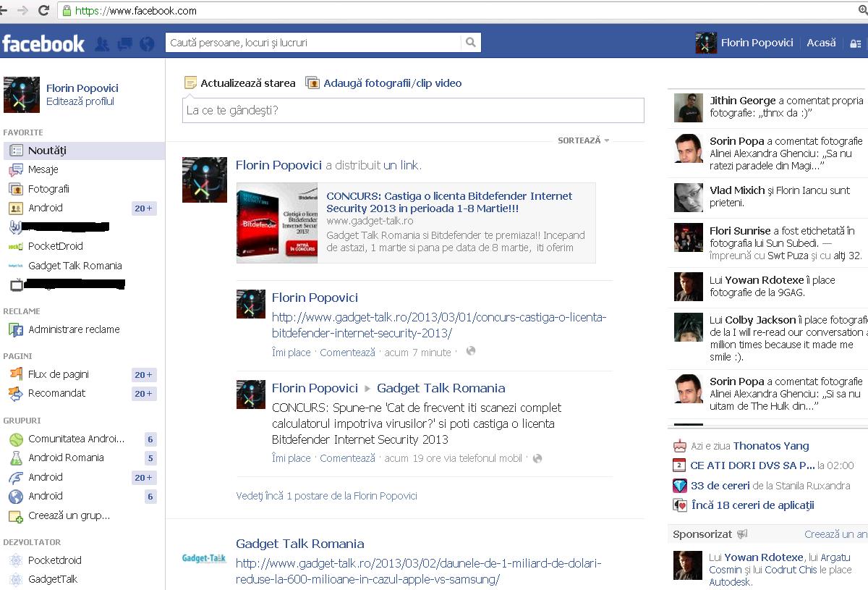Click the calendar event icon

coord(679,465)
